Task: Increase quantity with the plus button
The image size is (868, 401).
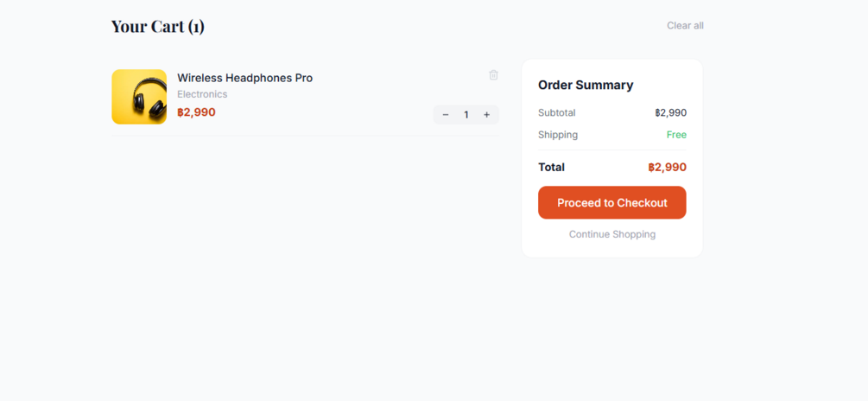Action: point(486,115)
